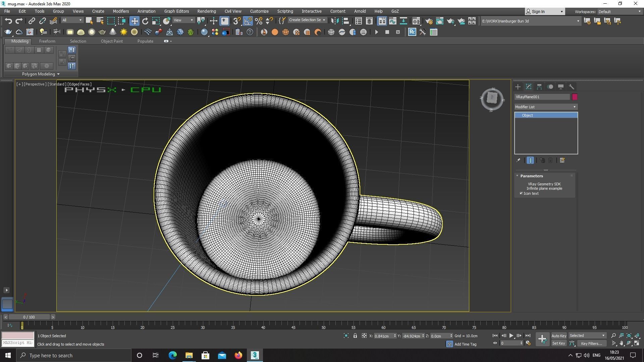This screenshot has width=644, height=362.
Task: Activate the Rotate tool
Action: (x=145, y=21)
